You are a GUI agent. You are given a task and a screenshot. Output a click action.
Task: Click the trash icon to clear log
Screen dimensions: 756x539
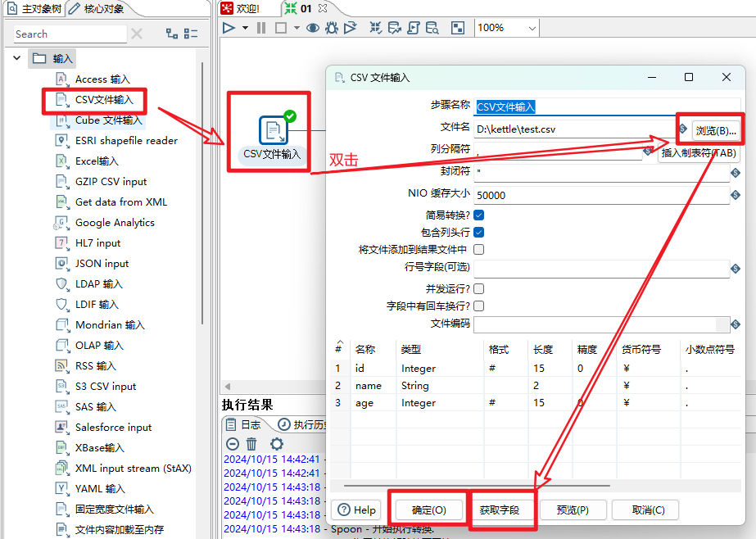click(251, 444)
